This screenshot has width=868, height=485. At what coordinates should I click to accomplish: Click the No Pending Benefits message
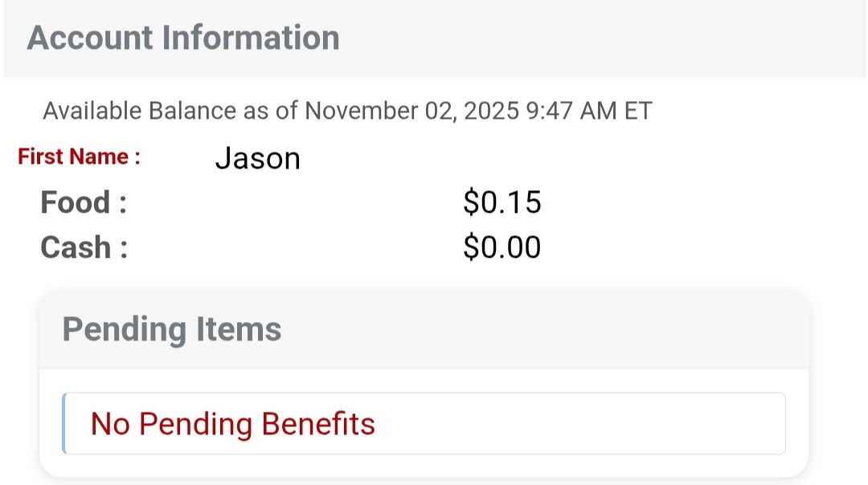(233, 423)
